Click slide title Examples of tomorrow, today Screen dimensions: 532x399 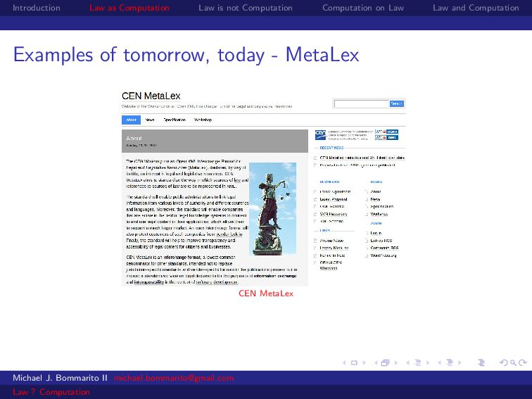click(186, 55)
